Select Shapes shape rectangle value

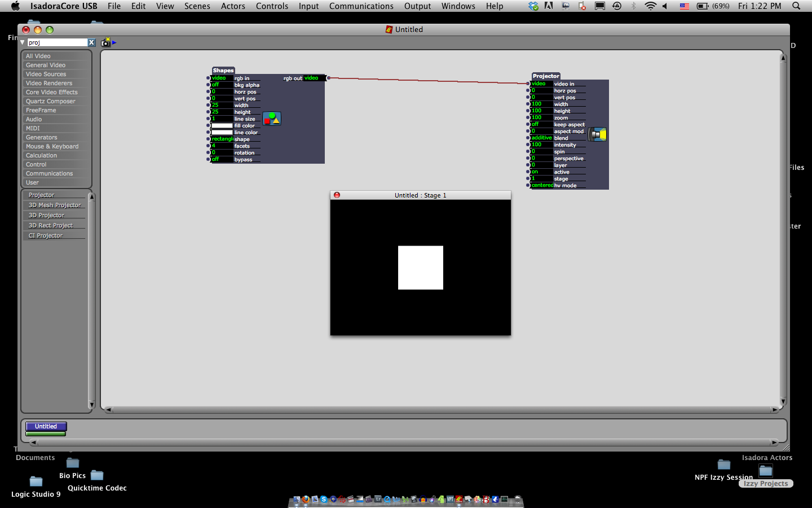coord(222,139)
